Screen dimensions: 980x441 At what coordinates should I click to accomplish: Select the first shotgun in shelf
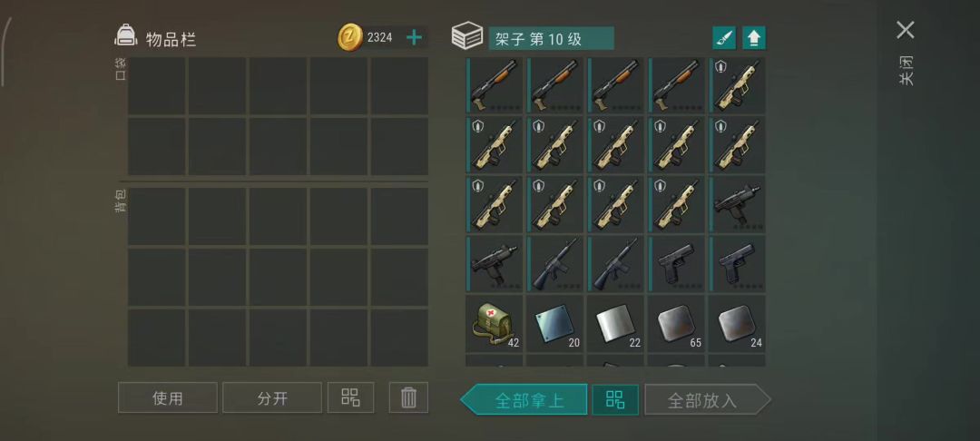pyautogui.click(x=494, y=85)
